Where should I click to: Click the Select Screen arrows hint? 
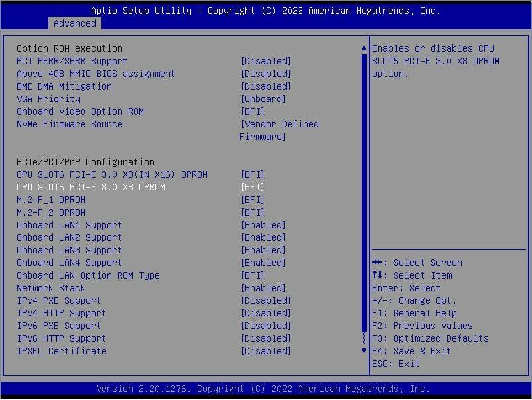[417, 263]
